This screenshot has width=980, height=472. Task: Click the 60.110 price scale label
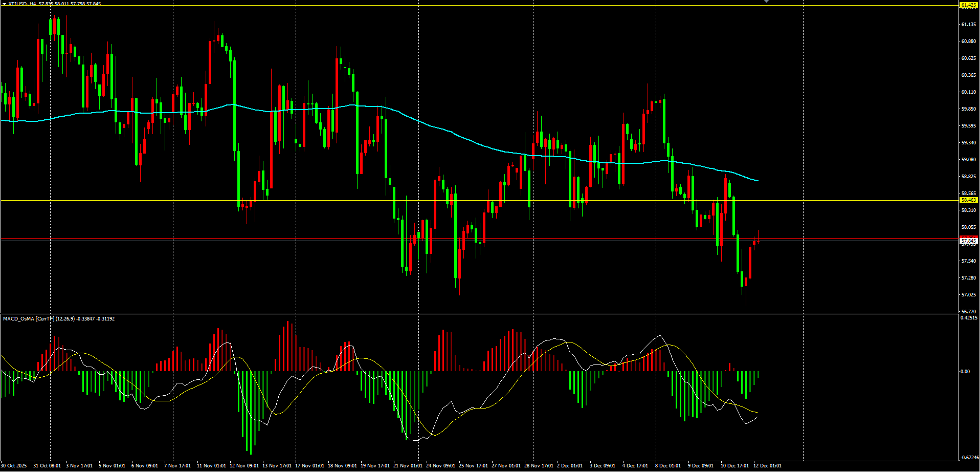[x=968, y=92]
